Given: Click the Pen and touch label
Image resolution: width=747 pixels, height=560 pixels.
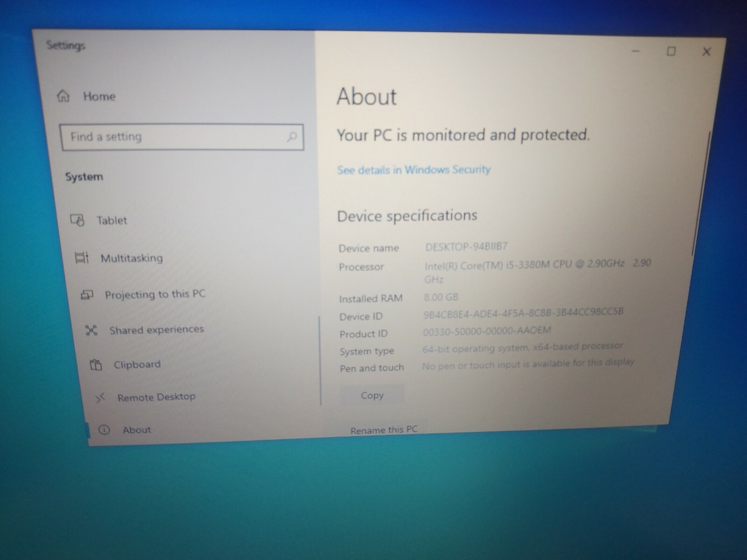Looking at the screenshot, I should (372, 368).
